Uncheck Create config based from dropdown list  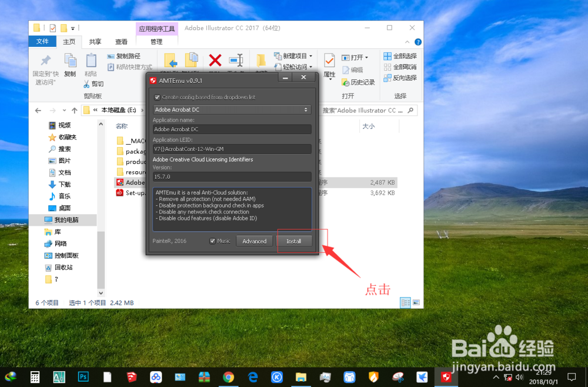pyautogui.click(x=157, y=97)
